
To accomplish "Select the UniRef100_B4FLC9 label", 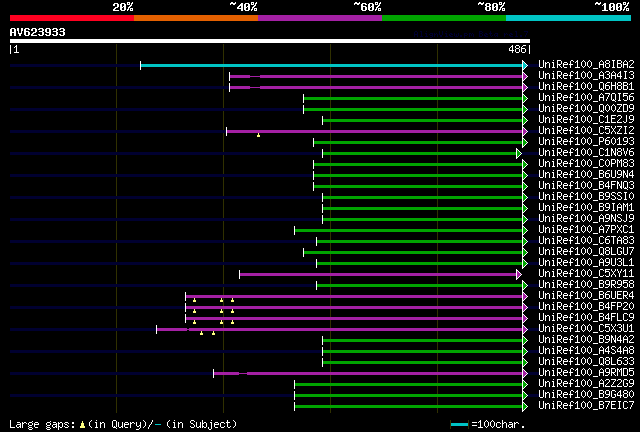I will 586,318.
